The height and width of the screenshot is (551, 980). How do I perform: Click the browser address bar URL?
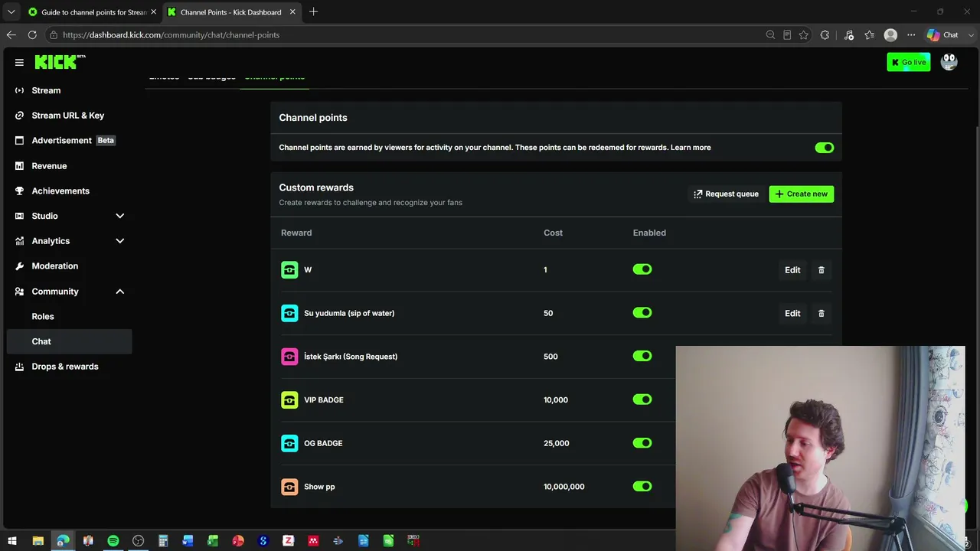(171, 34)
